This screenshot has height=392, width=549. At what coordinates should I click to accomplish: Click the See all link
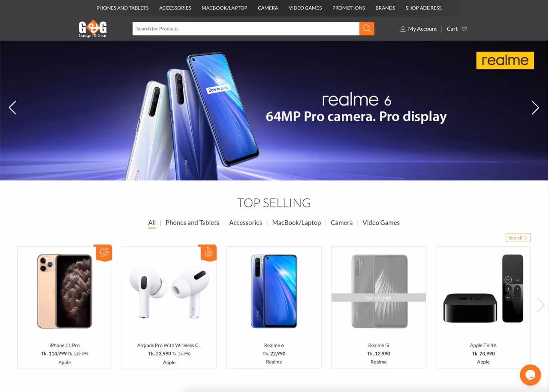click(518, 237)
